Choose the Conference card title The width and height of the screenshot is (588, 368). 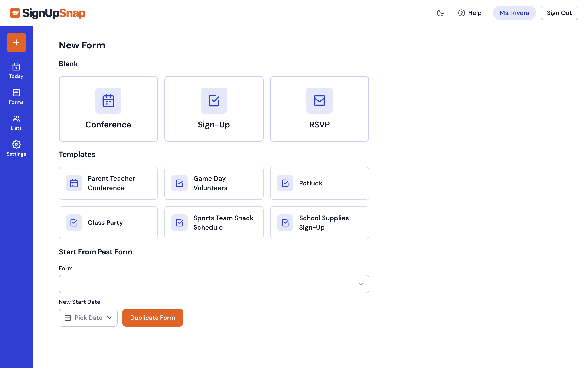[108, 125]
